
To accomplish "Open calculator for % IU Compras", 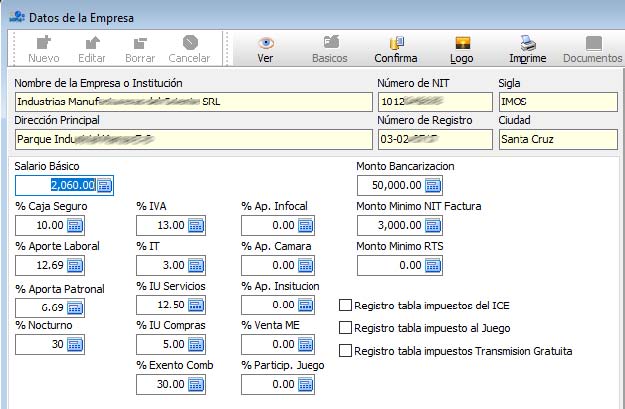I will (196, 344).
